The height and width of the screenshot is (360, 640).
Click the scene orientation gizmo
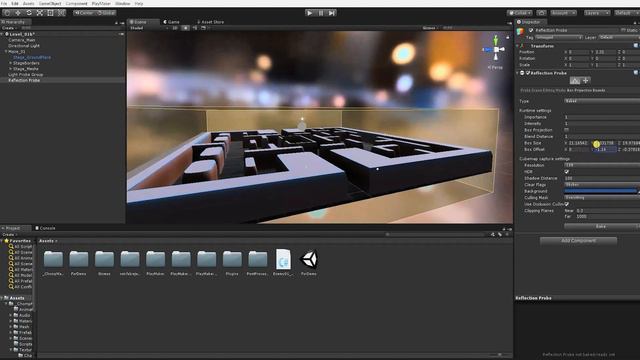(496, 50)
